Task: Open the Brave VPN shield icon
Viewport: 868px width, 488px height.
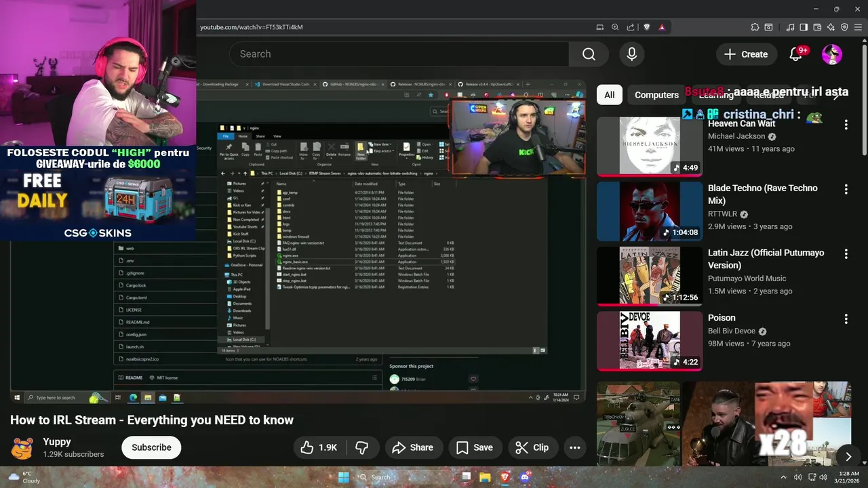Action: pyautogui.click(x=844, y=27)
